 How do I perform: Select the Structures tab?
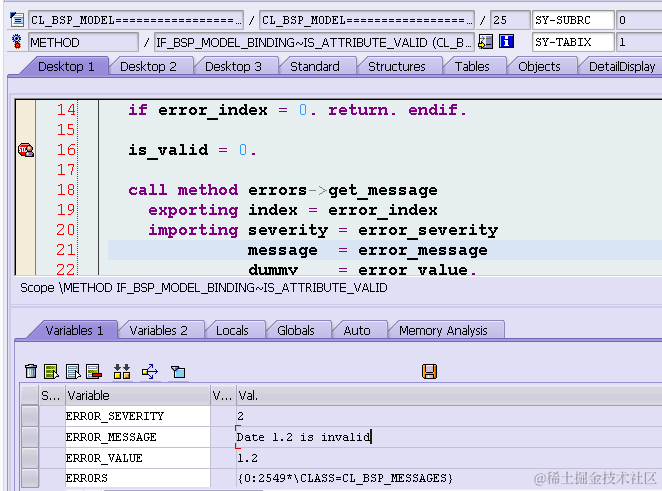397,67
